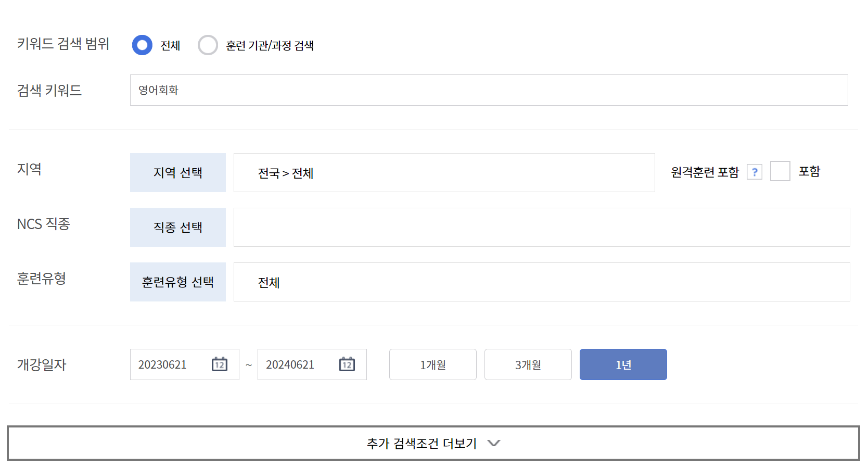Open the 훈련유형 선택 training type selector
Viewport: 868px width, 466px height.
[x=177, y=282]
